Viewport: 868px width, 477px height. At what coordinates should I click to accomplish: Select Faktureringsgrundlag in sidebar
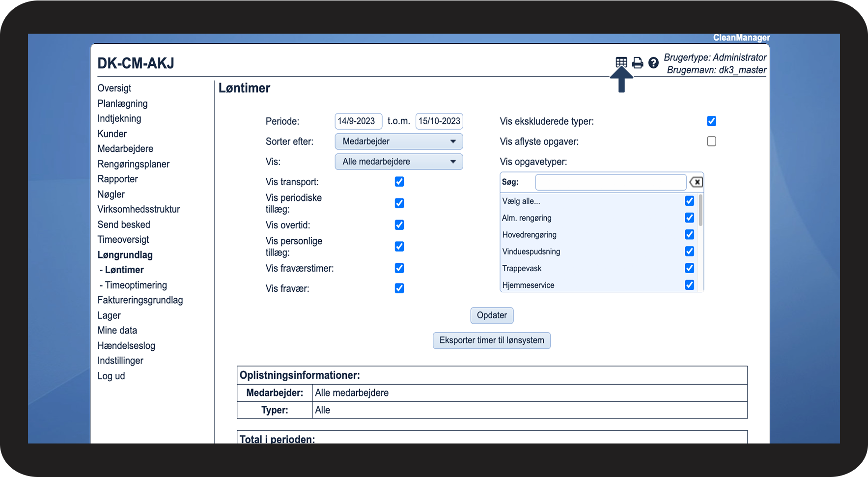coord(140,300)
